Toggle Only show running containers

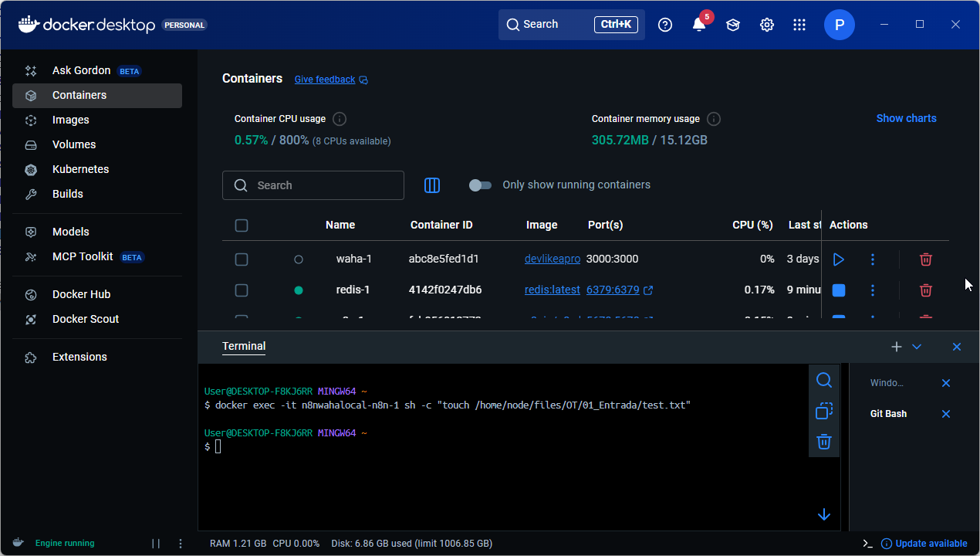pyautogui.click(x=480, y=185)
